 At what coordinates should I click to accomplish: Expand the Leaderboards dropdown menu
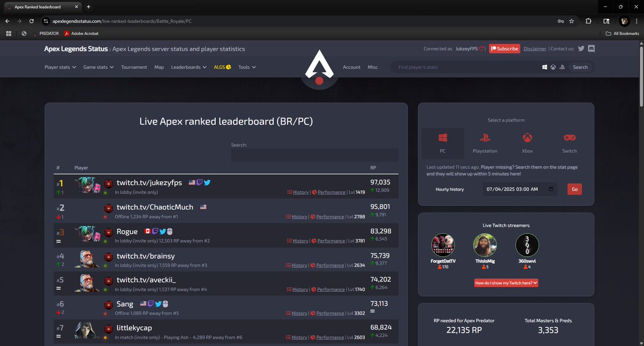point(189,67)
